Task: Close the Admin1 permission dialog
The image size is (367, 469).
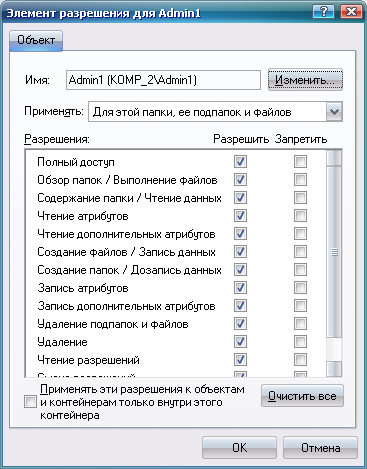Action: [351, 12]
